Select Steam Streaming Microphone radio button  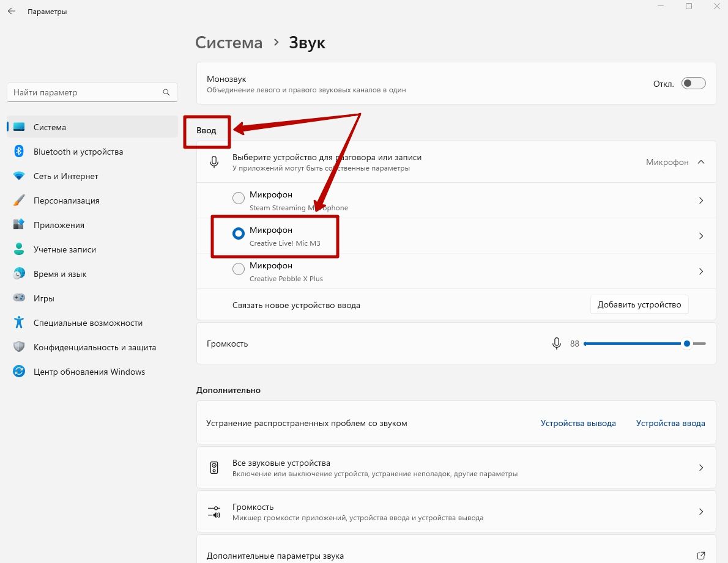click(x=238, y=198)
